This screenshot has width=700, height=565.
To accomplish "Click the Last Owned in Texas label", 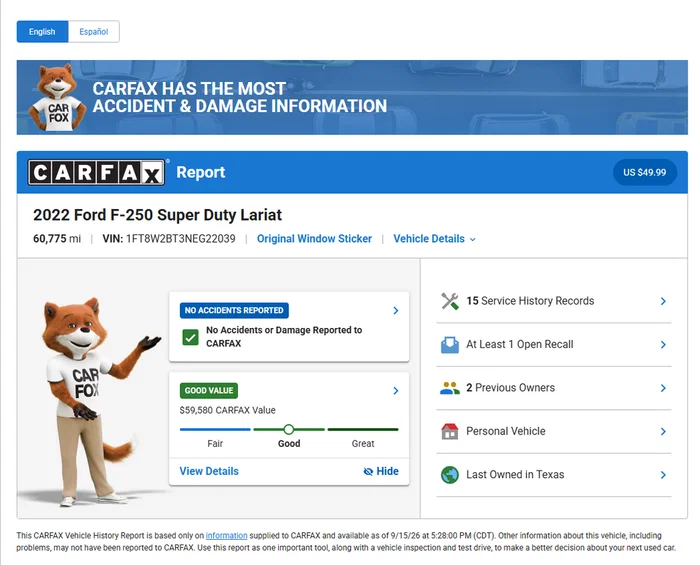I will pyautogui.click(x=515, y=474).
